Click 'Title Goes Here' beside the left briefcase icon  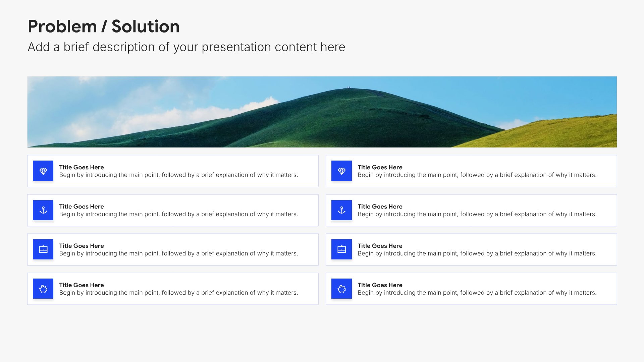(82, 246)
